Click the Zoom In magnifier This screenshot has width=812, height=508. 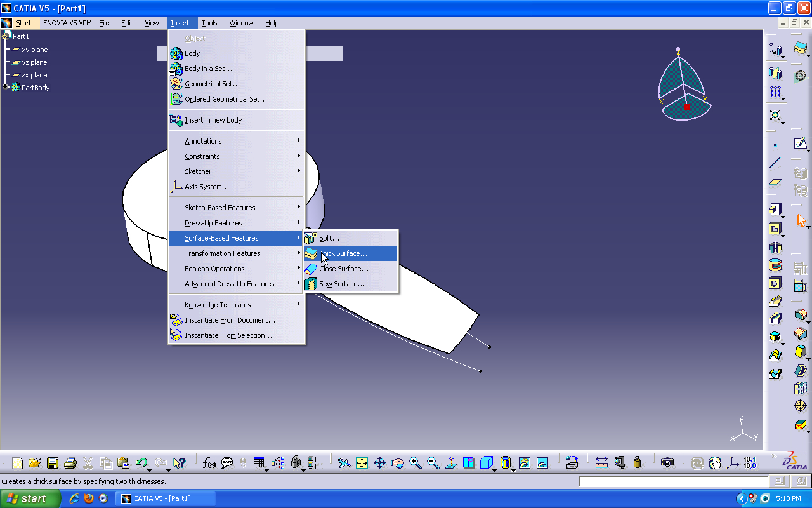coord(415,463)
